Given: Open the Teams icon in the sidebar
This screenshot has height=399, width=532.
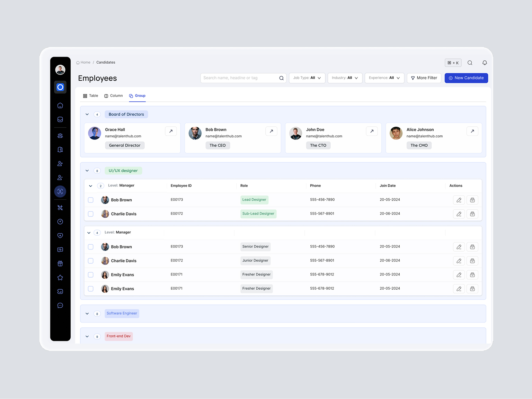Looking at the screenshot, I should (x=60, y=136).
